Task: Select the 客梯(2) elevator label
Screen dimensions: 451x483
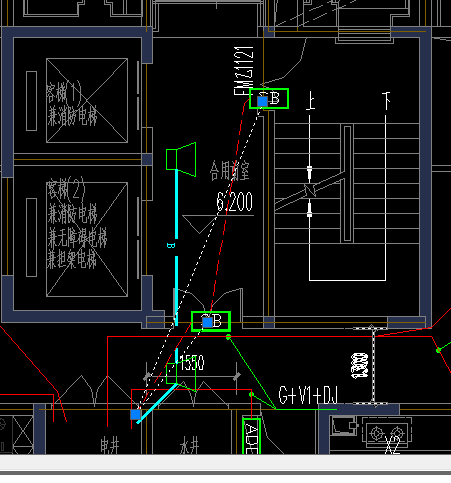Action: pos(66,189)
